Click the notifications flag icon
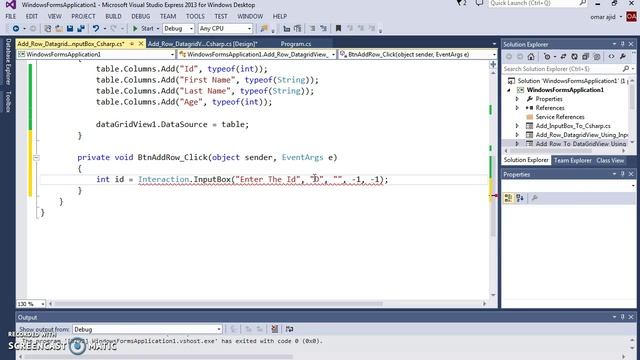 coord(461,3)
